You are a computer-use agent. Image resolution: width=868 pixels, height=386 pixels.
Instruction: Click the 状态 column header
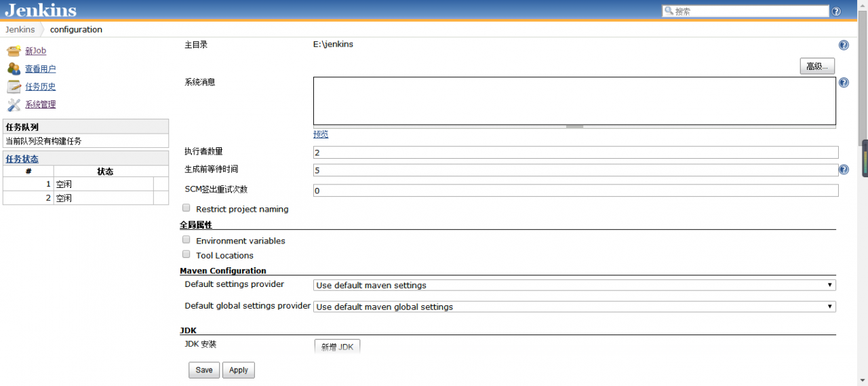click(105, 172)
